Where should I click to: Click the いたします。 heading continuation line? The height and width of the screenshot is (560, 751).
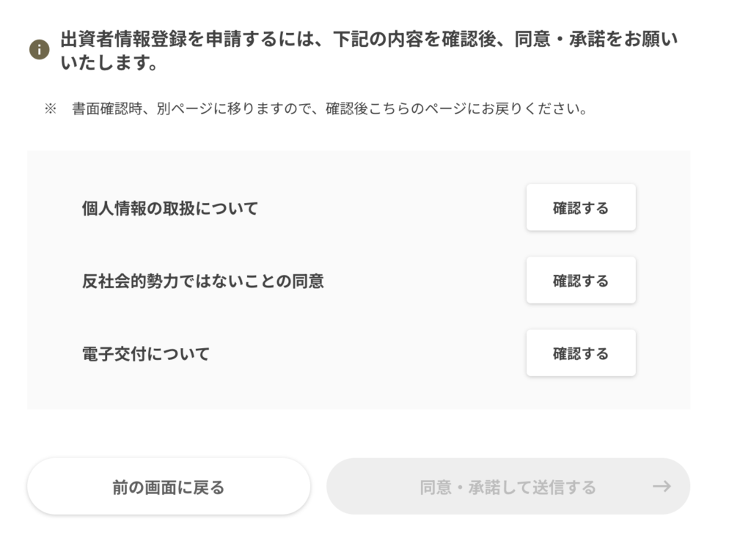tap(110, 65)
